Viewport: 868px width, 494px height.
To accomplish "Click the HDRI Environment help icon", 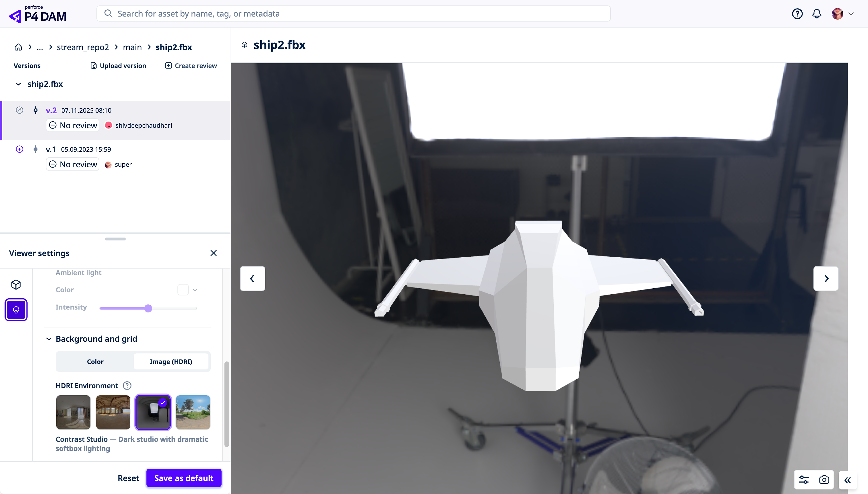I will click(x=127, y=386).
